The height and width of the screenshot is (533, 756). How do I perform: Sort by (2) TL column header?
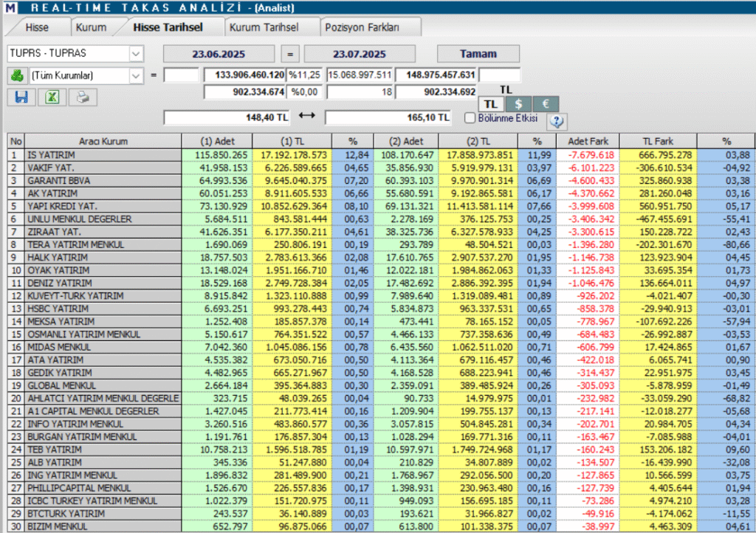(478, 141)
